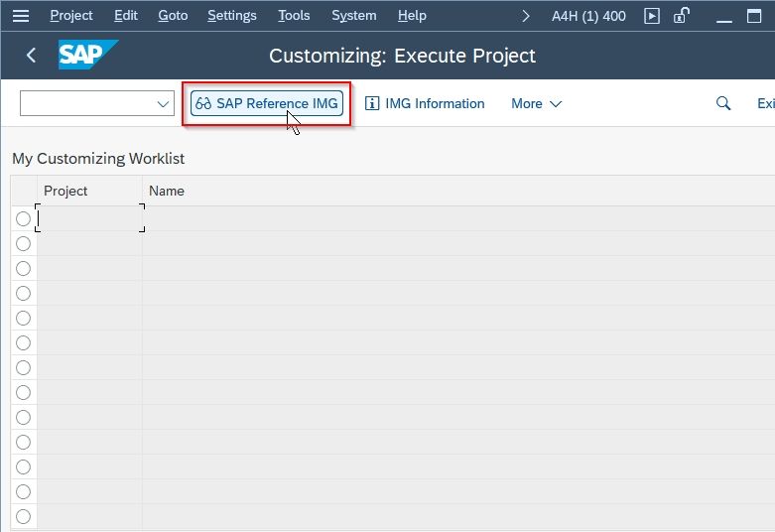Click the SAP logo
This screenshot has width=775, height=532.
(x=87, y=55)
